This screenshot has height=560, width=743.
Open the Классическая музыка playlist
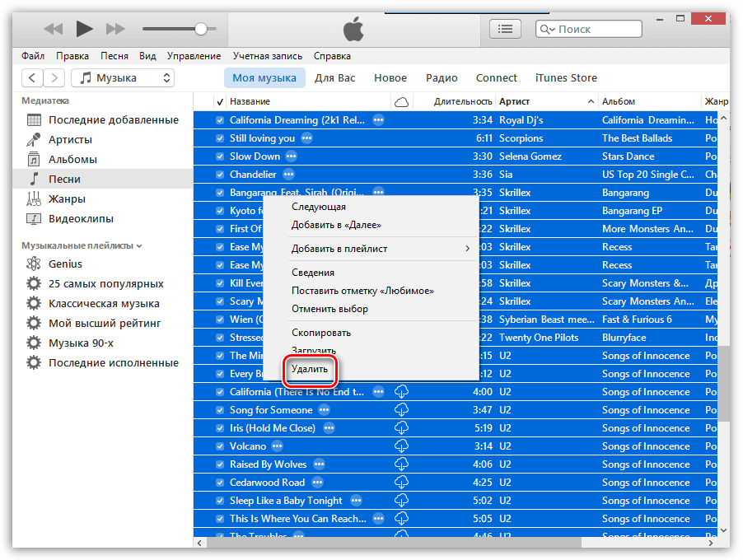click(102, 304)
